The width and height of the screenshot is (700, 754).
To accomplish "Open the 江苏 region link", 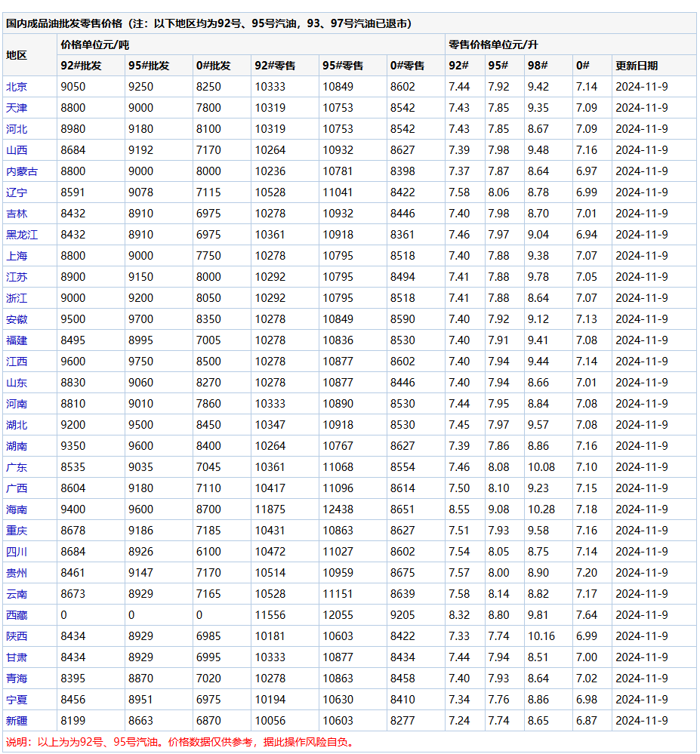I will point(17,278).
